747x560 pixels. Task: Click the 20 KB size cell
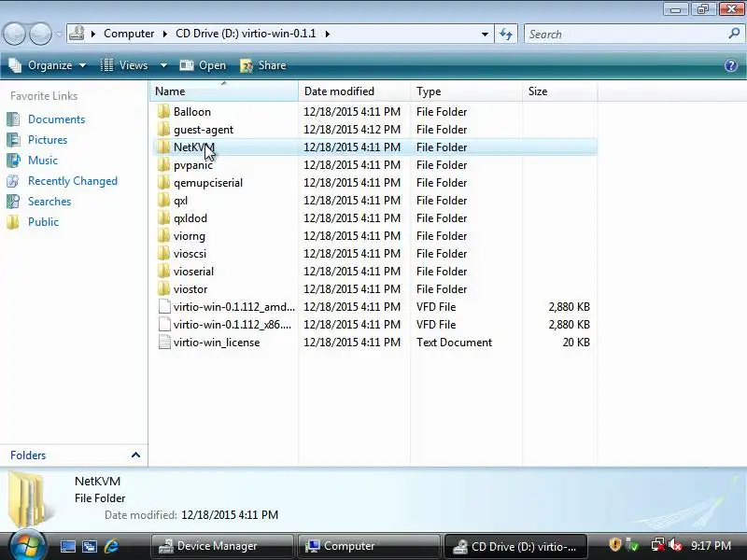[576, 343]
